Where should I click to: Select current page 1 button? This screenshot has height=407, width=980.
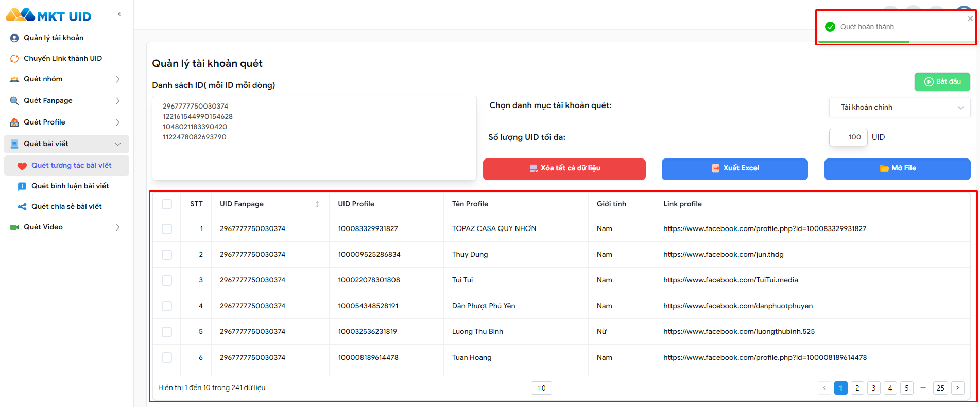pyautogui.click(x=841, y=388)
